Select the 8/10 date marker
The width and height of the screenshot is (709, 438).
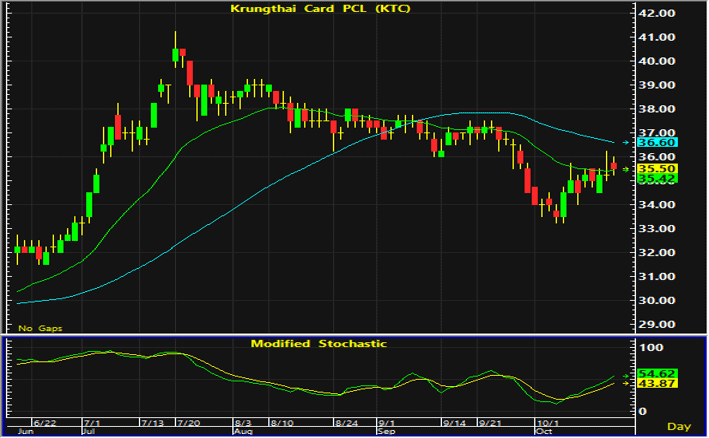pyautogui.click(x=282, y=423)
